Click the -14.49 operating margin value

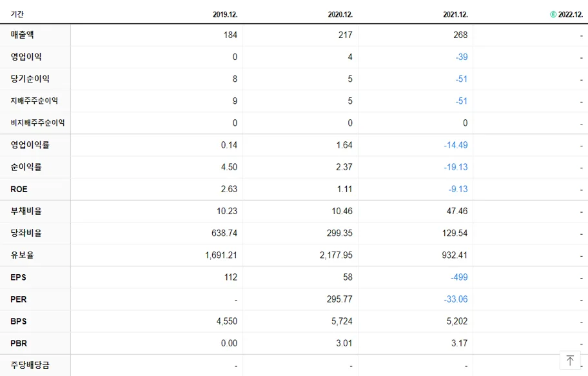pos(456,145)
